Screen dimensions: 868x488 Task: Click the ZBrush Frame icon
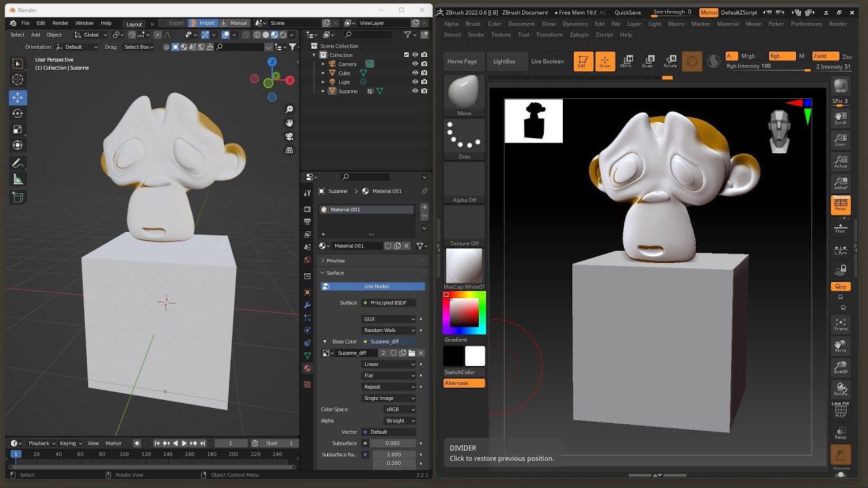pyautogui.click(x=841, y=324)
